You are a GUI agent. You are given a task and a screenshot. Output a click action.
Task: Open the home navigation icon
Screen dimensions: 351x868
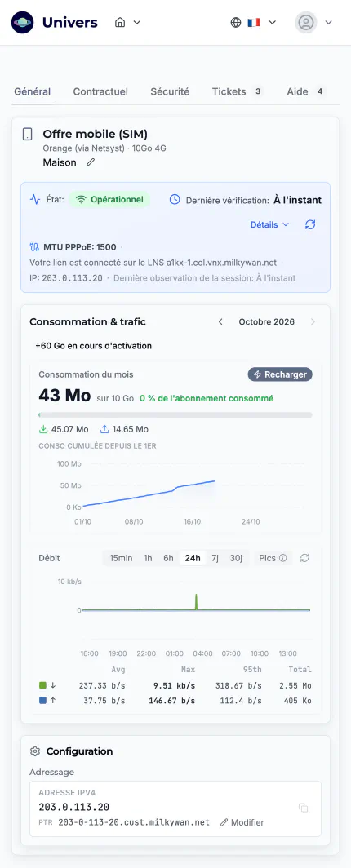[x=120, y=22]
